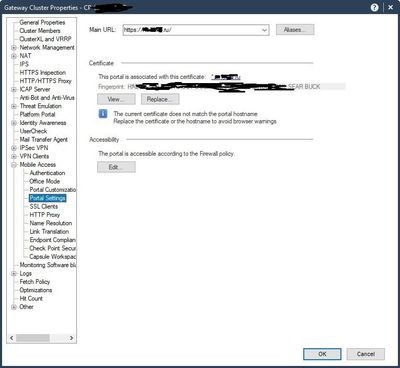Image resolution: width=400 pixels, height=368 pixels.
Task: Select Mobile Access tree item
Action: coord(37,165)
